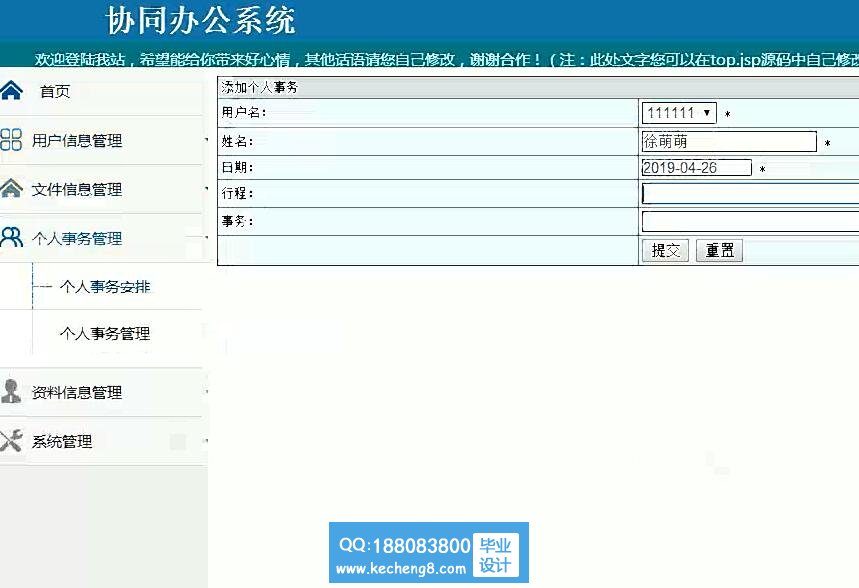Click the 事务: label
Viewport: 859px width, 588px height.
237,221
